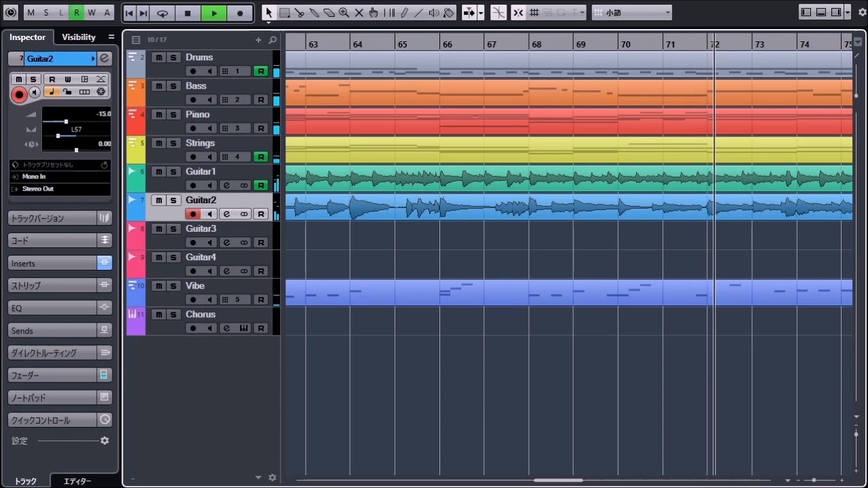Select the Mute X tool
Viewport: 868px width, 488px height.
pyautogui.click(x=359, y=13)
